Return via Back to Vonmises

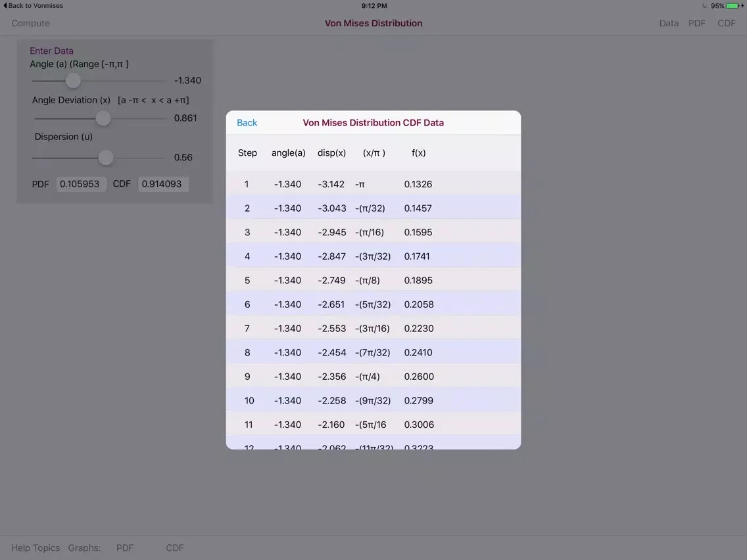pyautogui.click(x=33, y=6)
